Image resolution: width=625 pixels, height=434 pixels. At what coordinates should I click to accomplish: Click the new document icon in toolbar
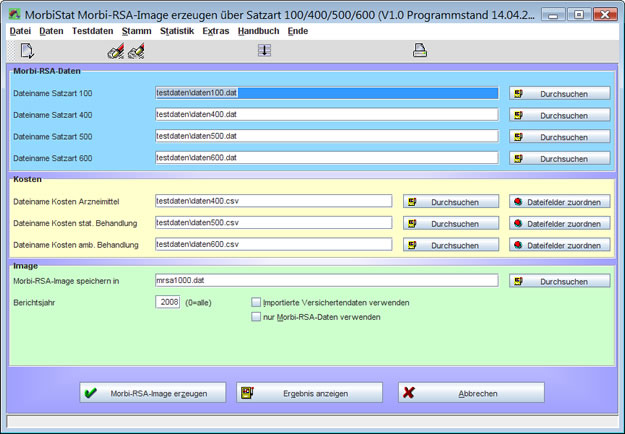click(x=27, y=51)
